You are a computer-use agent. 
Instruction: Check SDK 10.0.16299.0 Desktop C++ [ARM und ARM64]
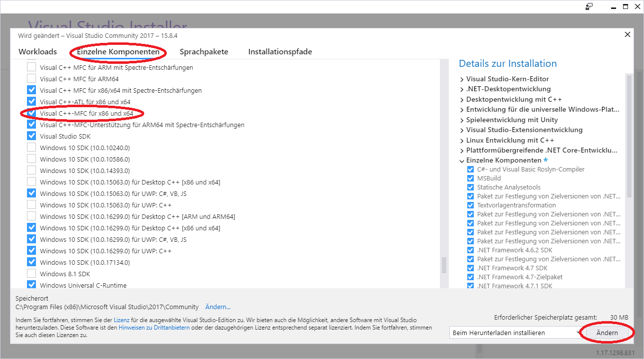coord(31,216)
